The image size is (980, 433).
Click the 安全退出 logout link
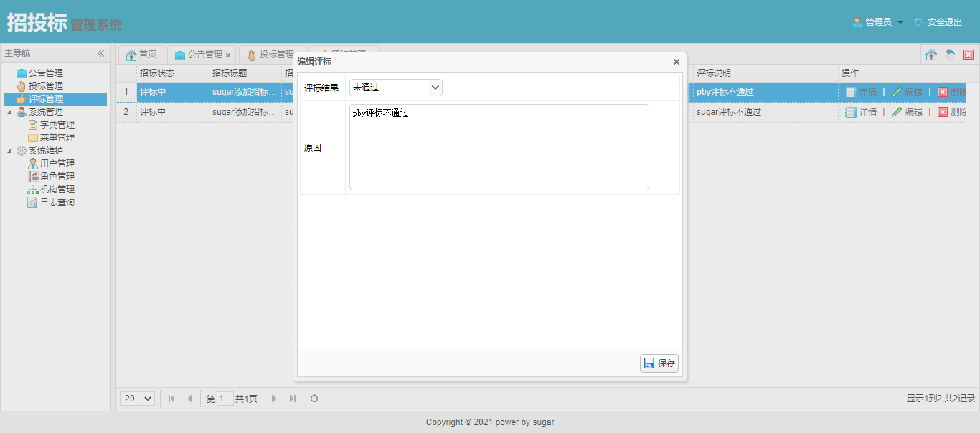938,22
